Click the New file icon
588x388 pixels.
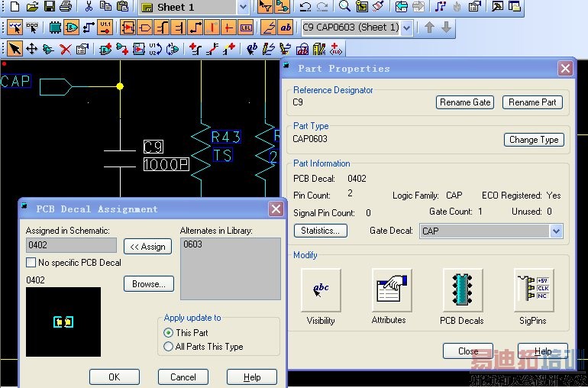coord(15,6)
